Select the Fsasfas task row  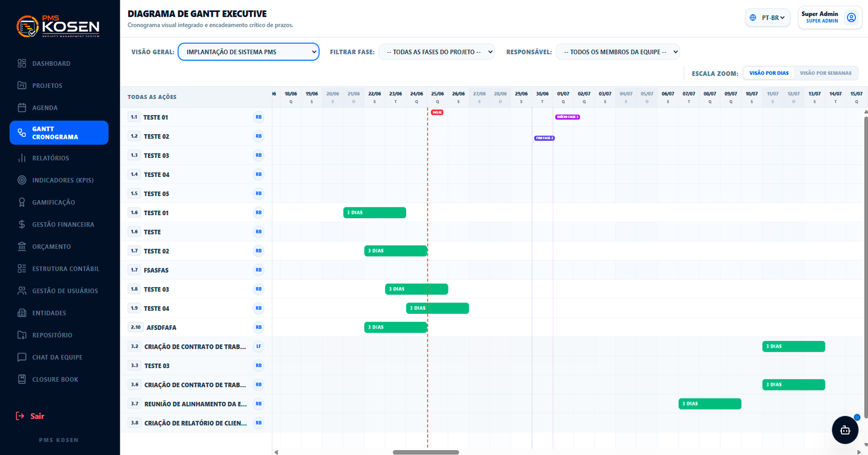pos(196,270)
